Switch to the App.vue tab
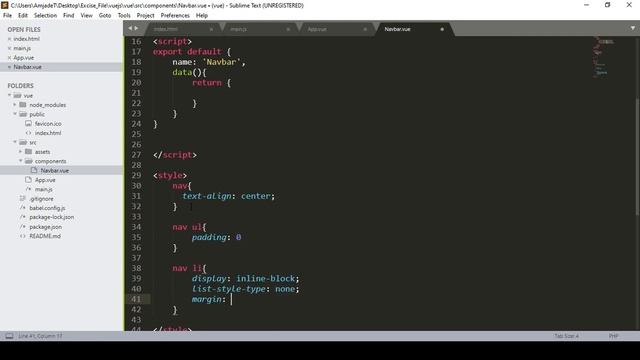The width and height of the screenshot is (640, 360). coord(336,29)
